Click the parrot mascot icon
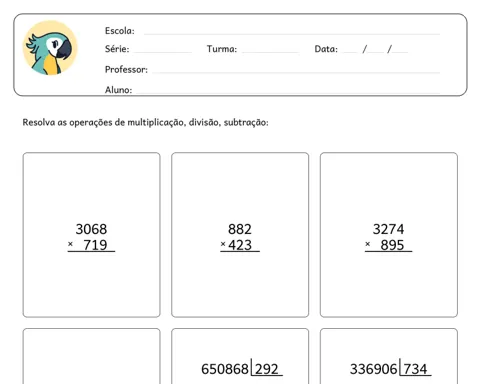 click(50, 48)
